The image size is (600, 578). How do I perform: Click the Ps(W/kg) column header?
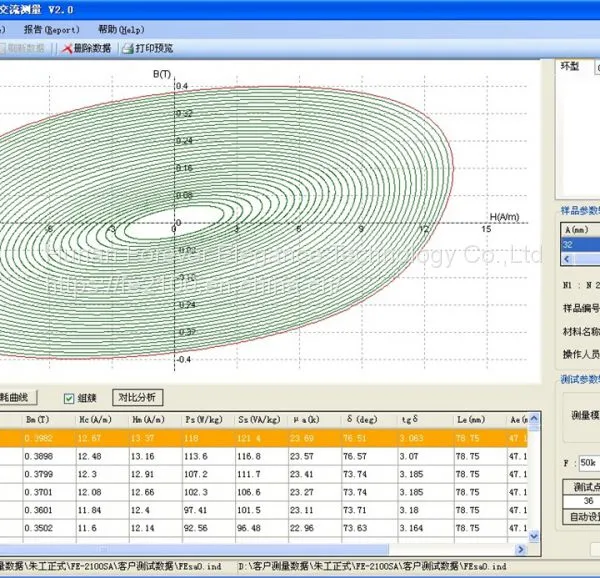pyautogui.click(x=209, y=420)
